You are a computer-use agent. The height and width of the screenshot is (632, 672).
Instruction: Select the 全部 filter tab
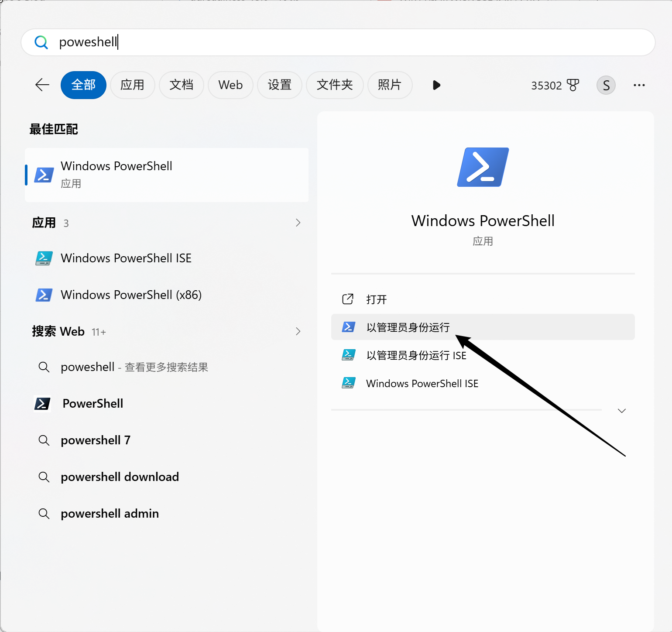click(83, 85)
